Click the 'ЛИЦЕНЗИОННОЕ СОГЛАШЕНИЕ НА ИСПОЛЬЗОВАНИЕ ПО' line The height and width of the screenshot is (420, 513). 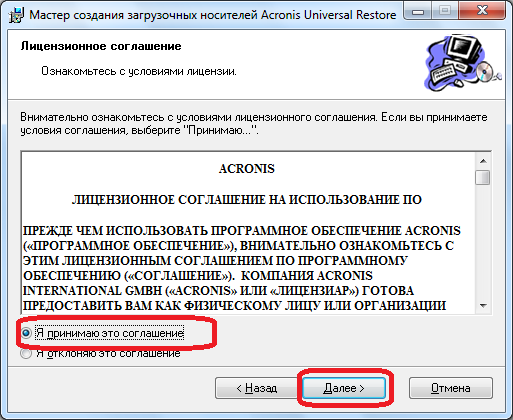(247, 200)
